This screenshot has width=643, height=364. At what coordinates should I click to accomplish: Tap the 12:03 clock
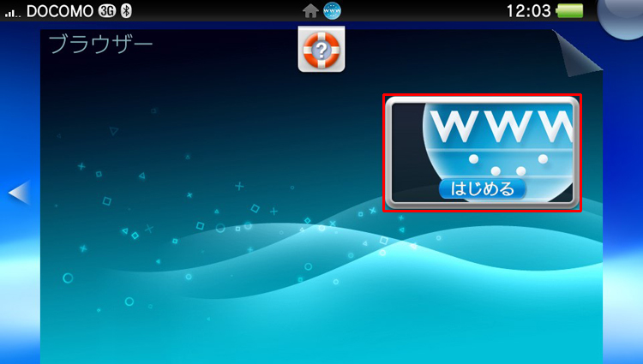tap(528, 11)
